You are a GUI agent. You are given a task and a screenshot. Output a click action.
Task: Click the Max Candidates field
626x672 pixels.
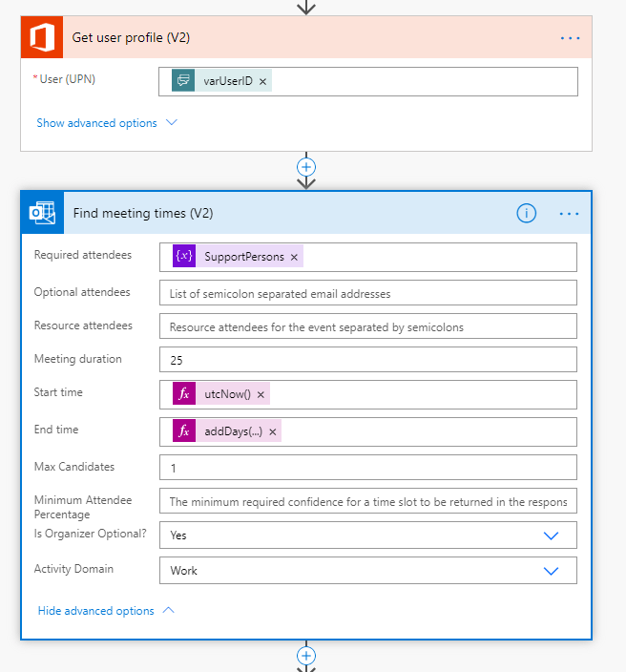click(x=367, y=468)
